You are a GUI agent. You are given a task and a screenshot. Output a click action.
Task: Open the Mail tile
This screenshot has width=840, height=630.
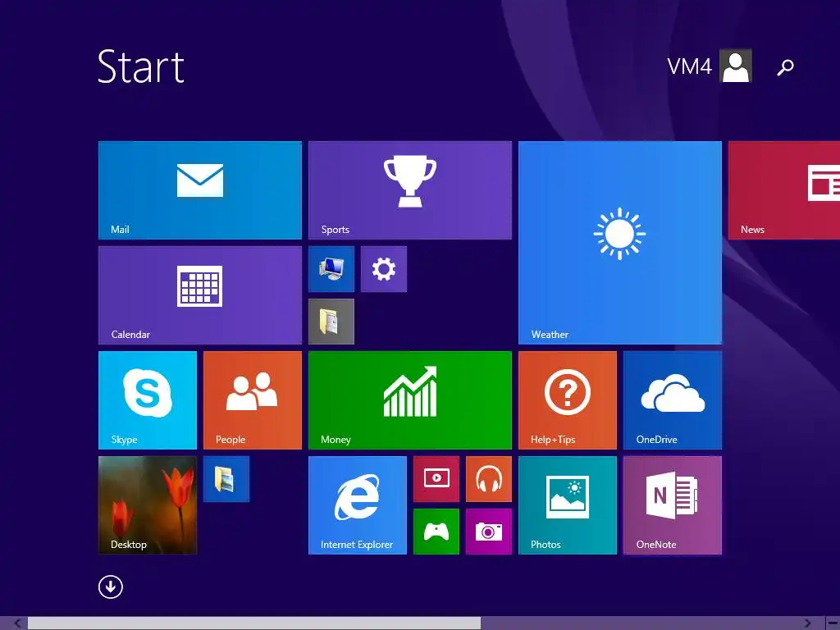[200, 190]
